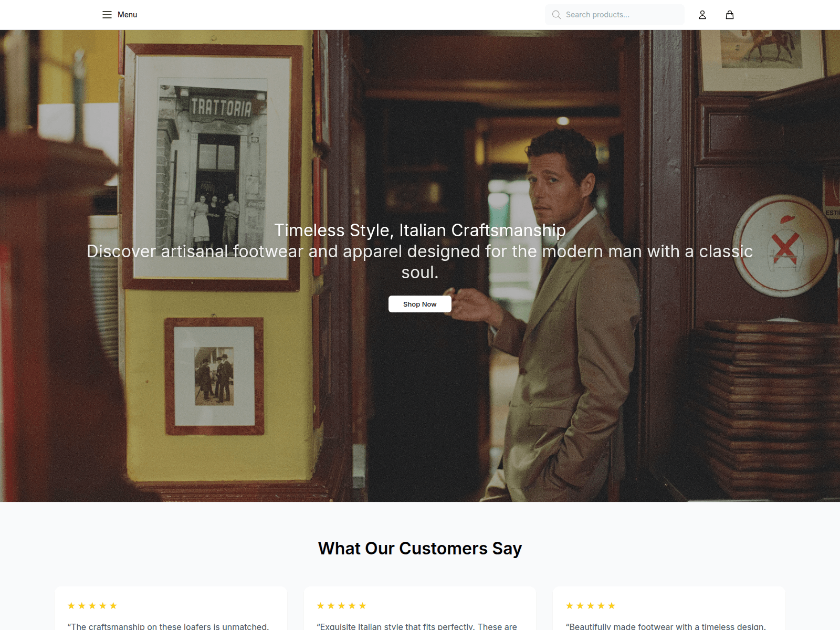Click star rating on 'Beautifully made footwear' review
840x630 pixels.
(x=591, y=606)
